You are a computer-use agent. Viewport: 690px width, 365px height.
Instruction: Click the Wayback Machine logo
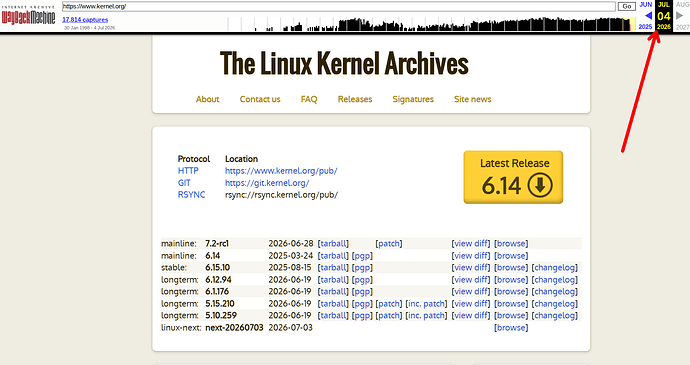[x=28, y=17]
